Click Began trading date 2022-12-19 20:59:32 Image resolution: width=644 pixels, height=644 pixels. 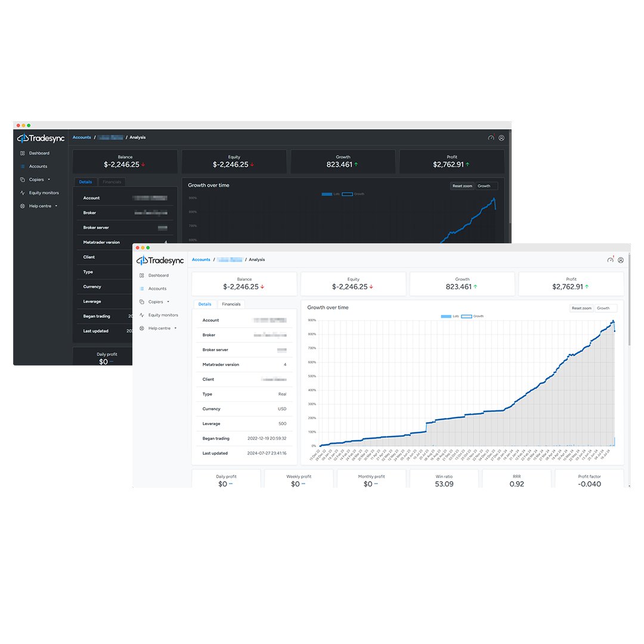click(267, 439)
